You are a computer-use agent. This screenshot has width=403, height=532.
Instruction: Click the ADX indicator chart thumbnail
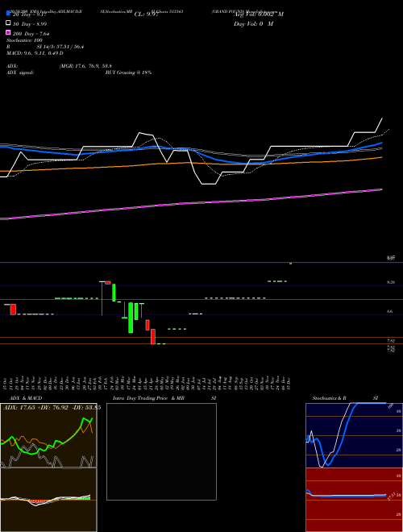pos(48,435)
